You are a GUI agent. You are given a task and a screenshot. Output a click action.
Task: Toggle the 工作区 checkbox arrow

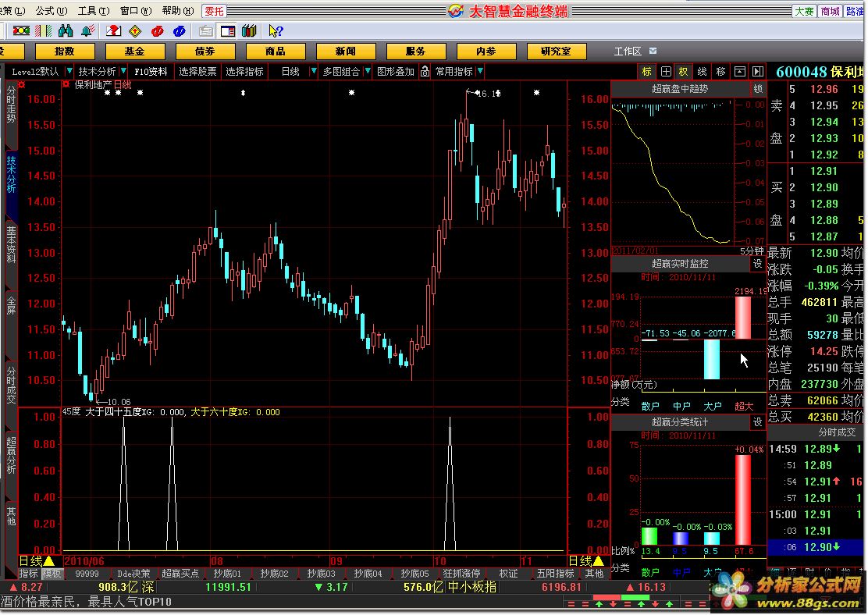pyautogui.click(x=653, y=51)
